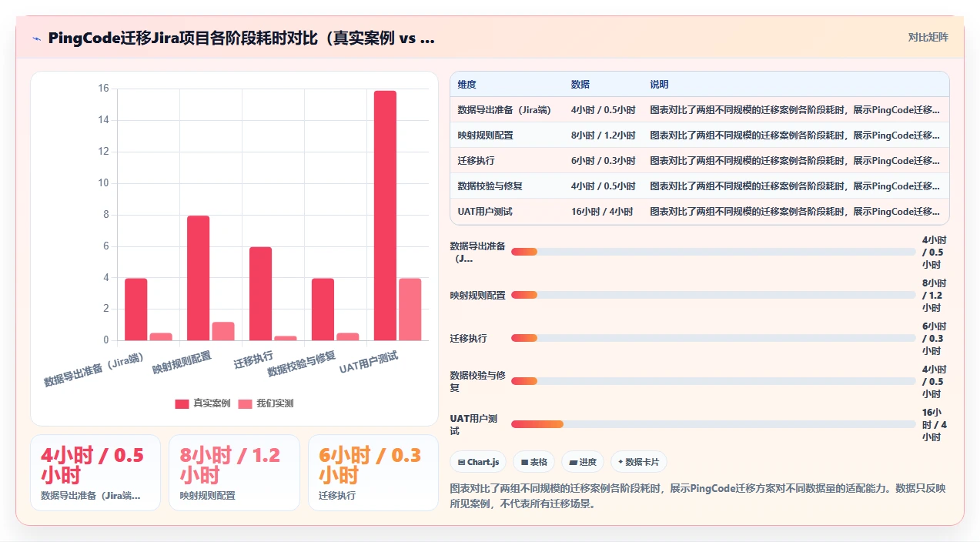This screenshot has height=542, width=980.
Task: Click the 说明 column header
Action: 659,85
